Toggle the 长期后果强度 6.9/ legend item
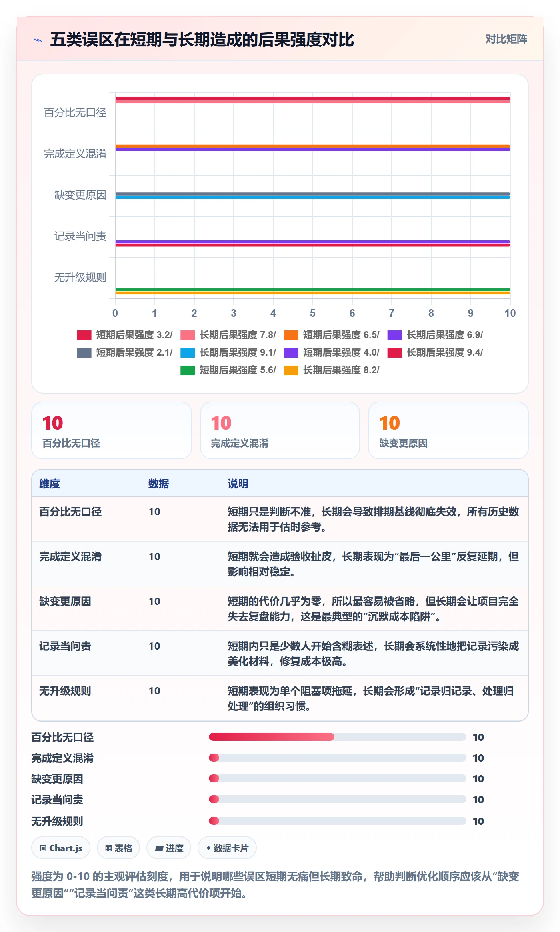This screenshot has height=932, width=560. tap(435, 335)
